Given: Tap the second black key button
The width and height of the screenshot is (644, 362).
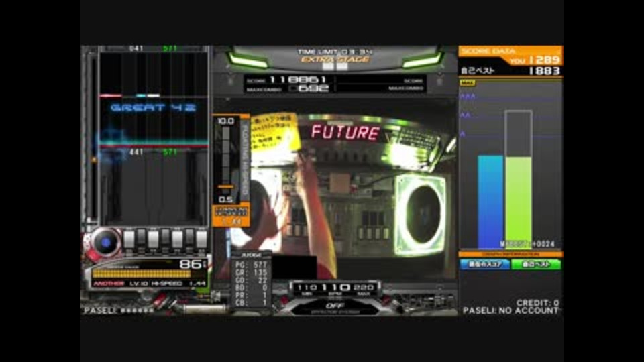Looking at the screenshot, I should 165,238.
